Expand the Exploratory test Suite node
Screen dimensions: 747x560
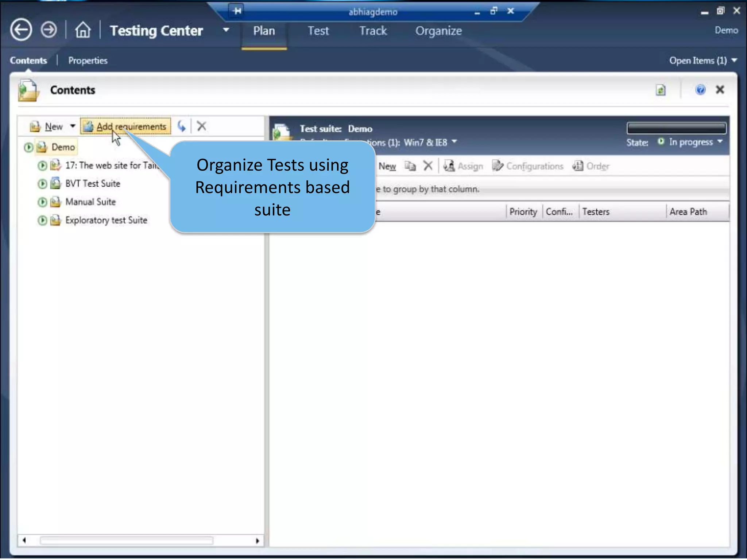tap(42, 220)
